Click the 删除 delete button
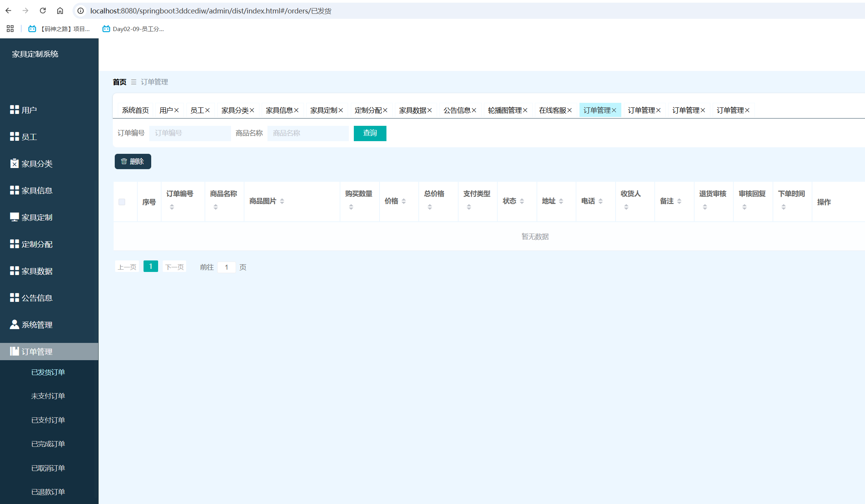Screen dimensions: 865x504 point(133,161)
